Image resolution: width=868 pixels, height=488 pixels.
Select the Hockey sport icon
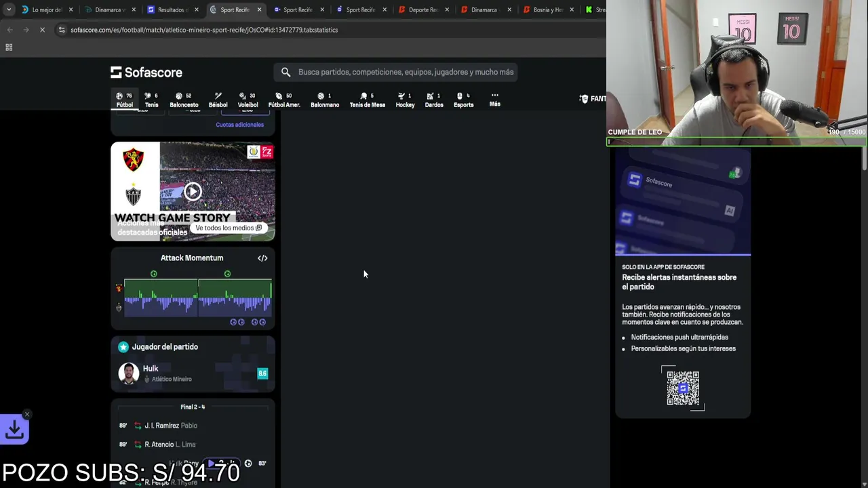coord(405,100)
